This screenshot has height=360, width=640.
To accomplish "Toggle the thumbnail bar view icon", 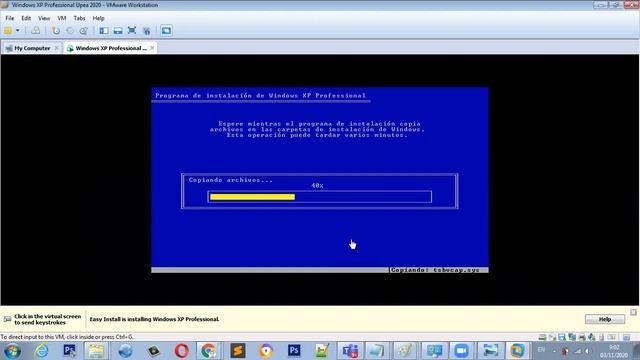I will [x=118, y=31].
